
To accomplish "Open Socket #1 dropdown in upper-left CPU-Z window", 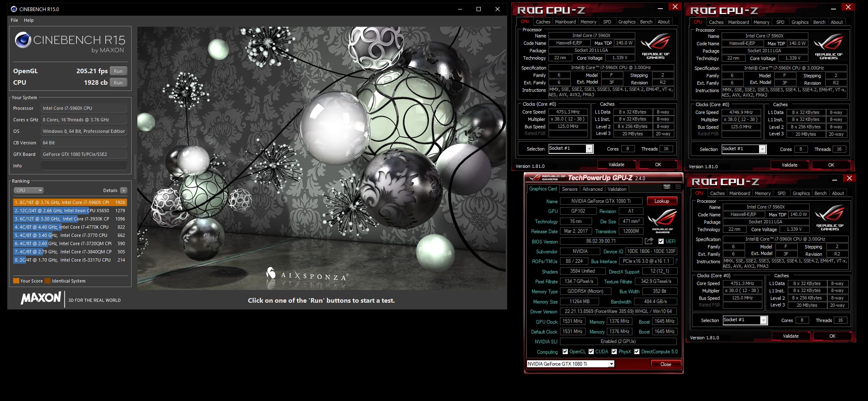I will [x=571, y=148].
